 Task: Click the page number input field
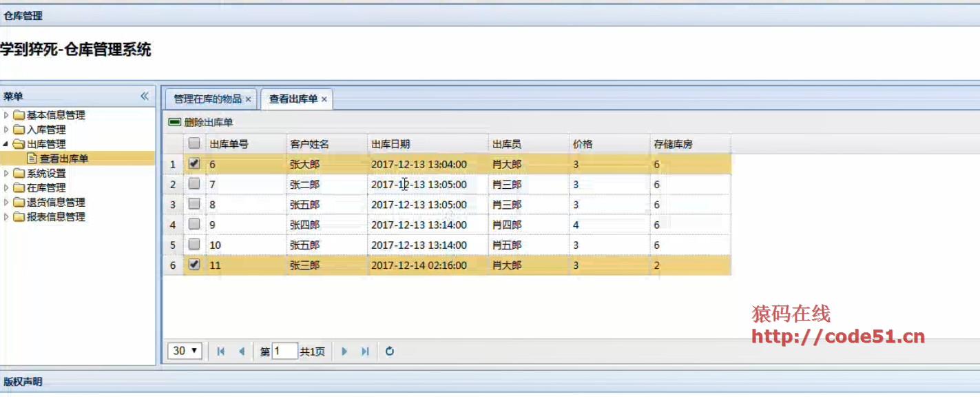click(284, 351)
